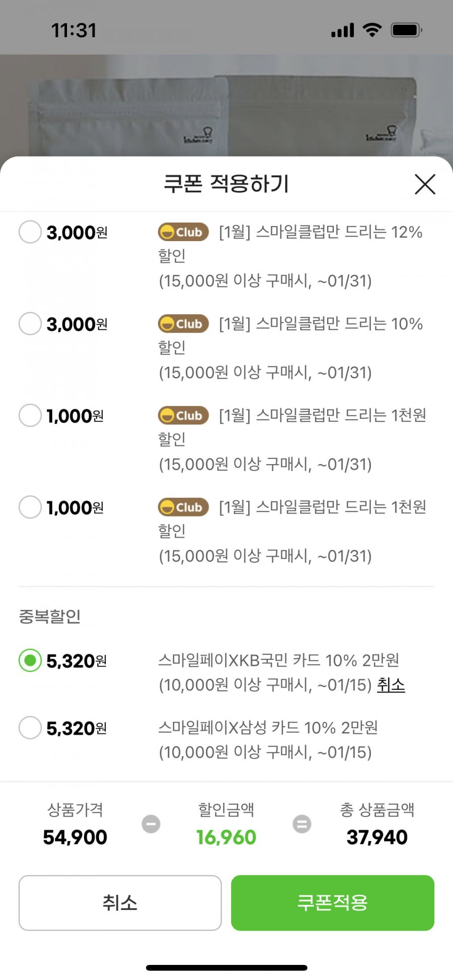Screen dimensions: 453x980
Task: Tap the equals icon before 총 상품금액
Action: pos(302,824)
